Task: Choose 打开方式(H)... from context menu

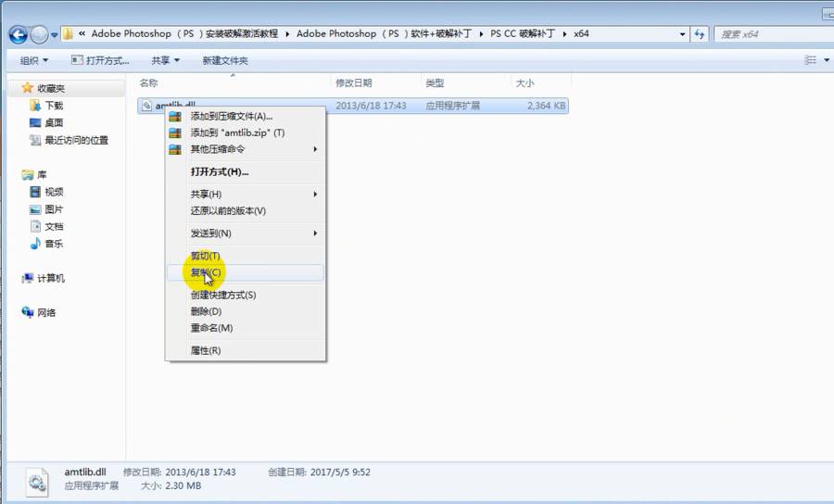Action: [x=246, y=171]
